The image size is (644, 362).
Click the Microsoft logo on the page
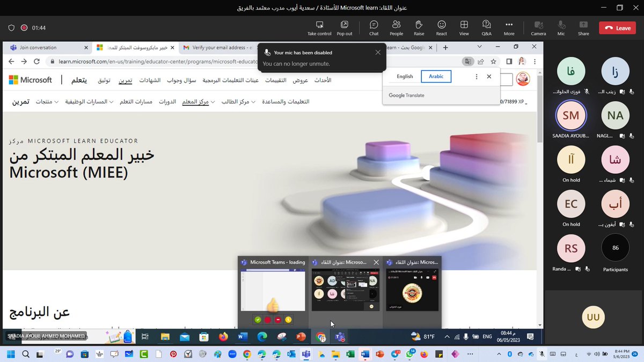click(31, 80)
